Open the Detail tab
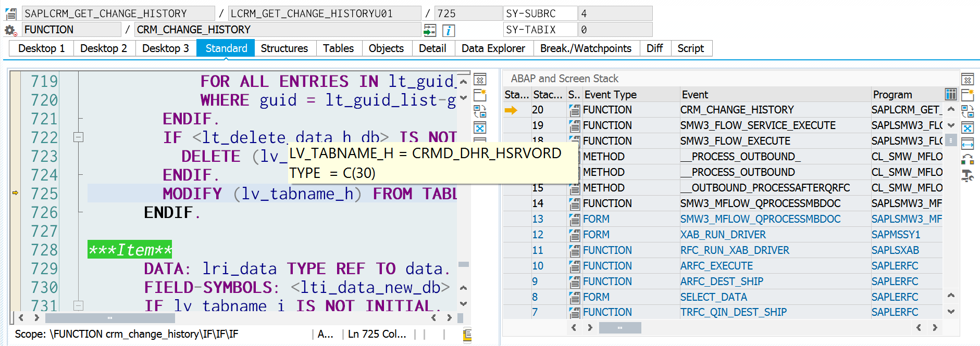This screenshot has height=346, width=980. coord(432,48)
